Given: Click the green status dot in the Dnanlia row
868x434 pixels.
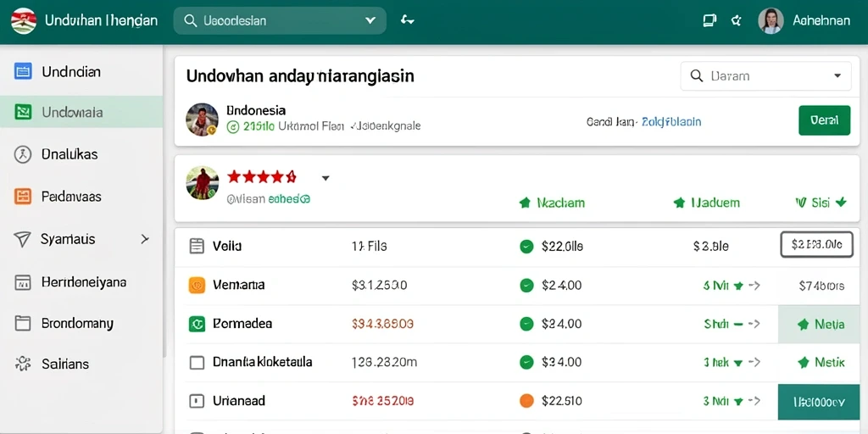Looking at the screenshot, I should pos(526,363).
